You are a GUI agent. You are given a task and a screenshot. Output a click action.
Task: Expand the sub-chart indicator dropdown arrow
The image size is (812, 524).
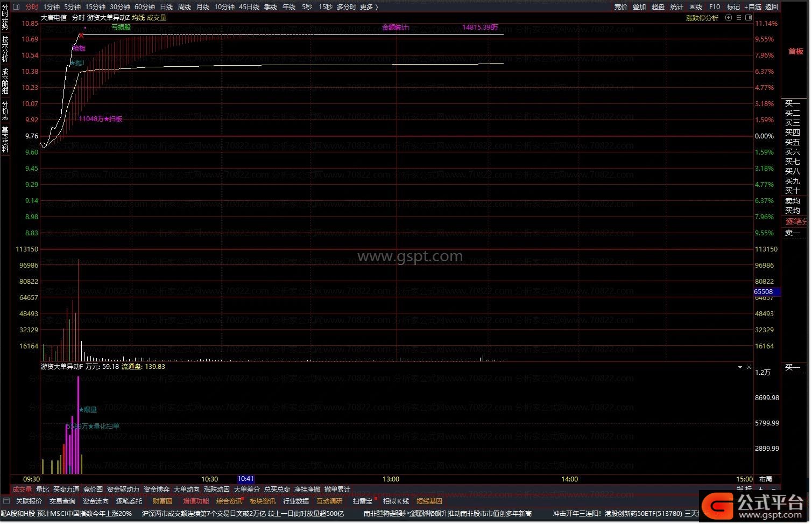coord(740,367)
